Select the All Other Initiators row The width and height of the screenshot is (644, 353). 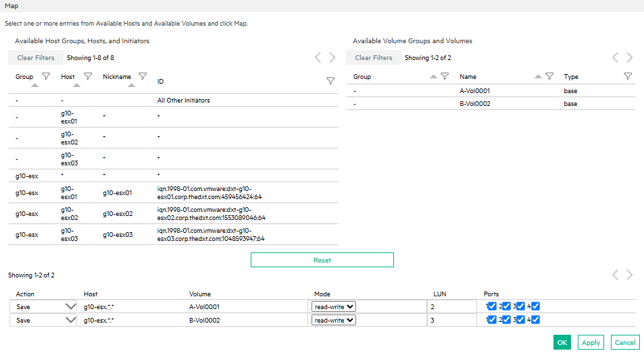(173, 100)
